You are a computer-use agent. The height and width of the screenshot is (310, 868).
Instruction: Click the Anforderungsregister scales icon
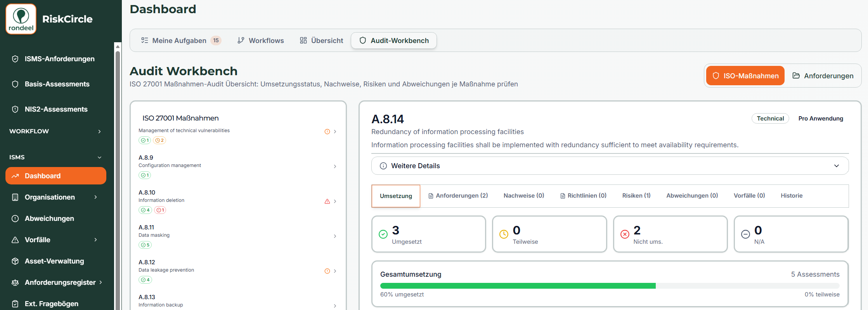(x=15, y=282)
